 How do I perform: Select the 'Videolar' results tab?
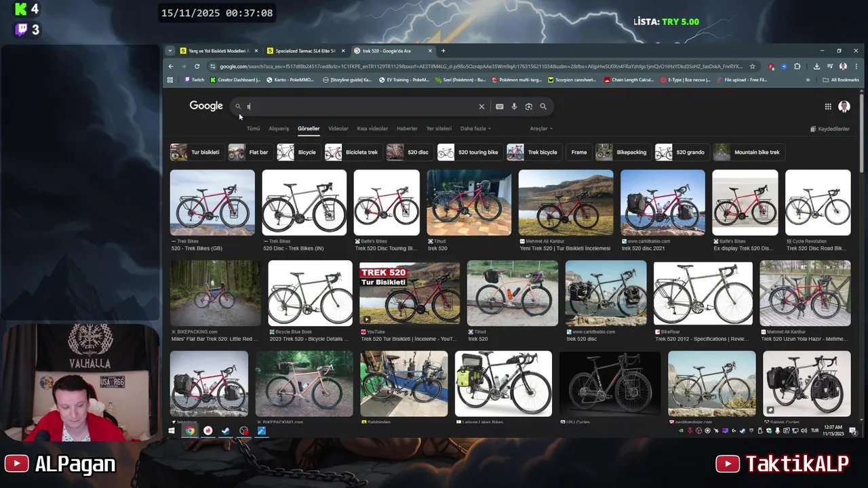tap(338, 129)
